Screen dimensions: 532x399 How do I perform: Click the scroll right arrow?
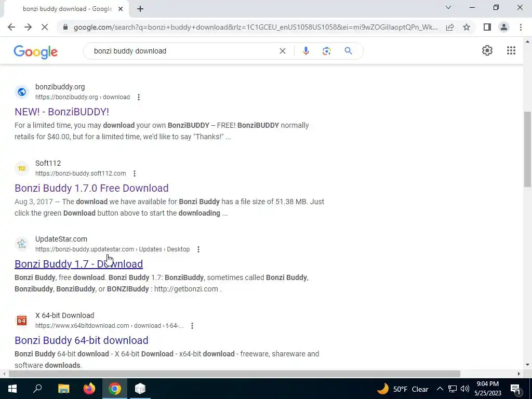click(519, 374)
